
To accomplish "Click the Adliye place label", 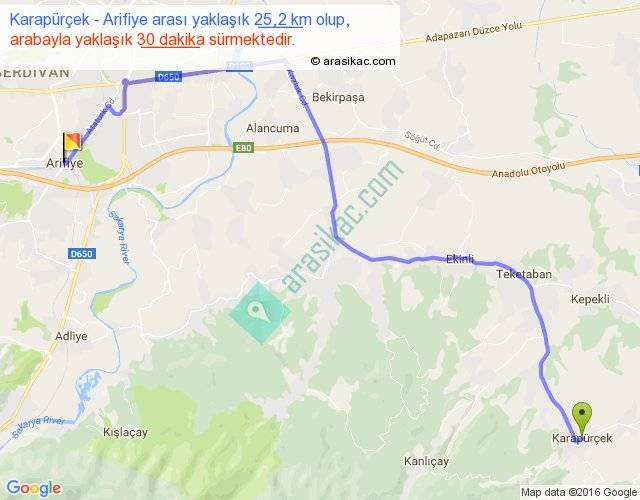I will point(71,336).
